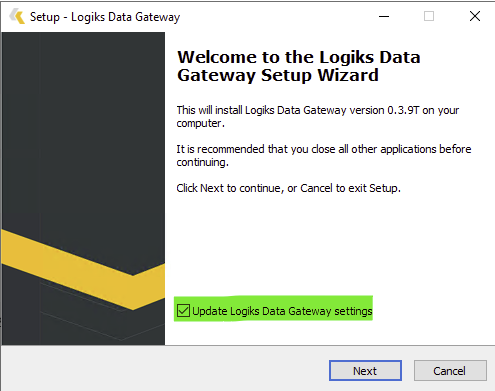This screenshot has width=495, height=391.
Task: Close the Logiks Data Gateway setup window
Action: pos(475,16)
